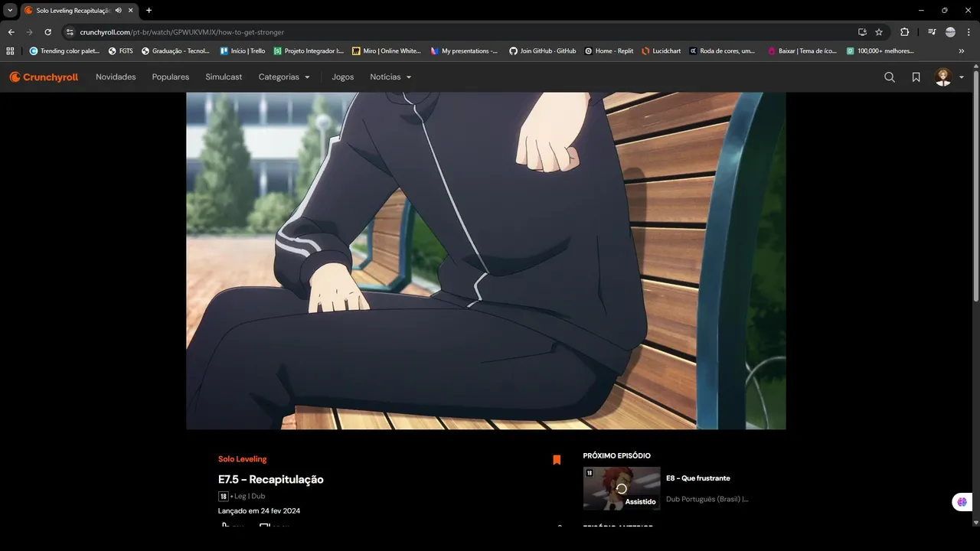The image size is (980, 551).
Task: Expand the Notícias dropdown
Action: coord(390,77)
